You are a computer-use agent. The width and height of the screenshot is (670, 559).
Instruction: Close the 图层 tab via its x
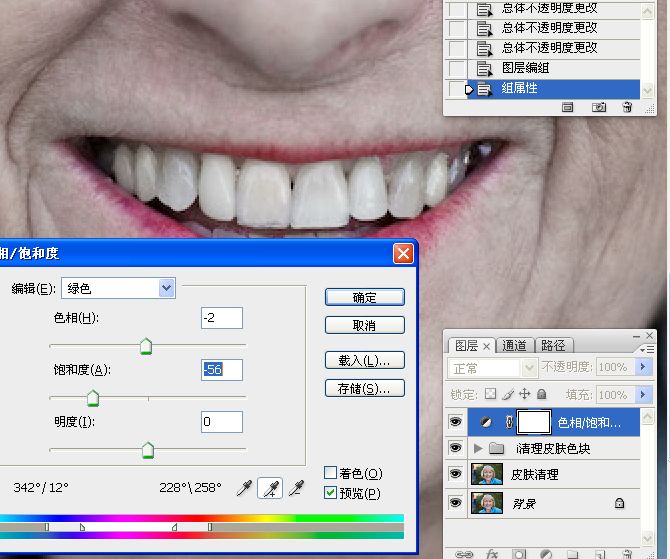click(x=486, y=346)
